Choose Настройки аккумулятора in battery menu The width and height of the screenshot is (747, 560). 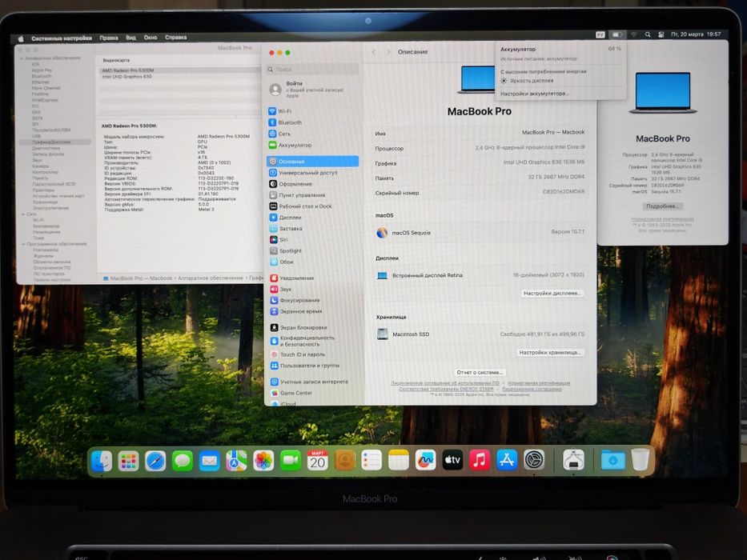click(x=535, y=94)
